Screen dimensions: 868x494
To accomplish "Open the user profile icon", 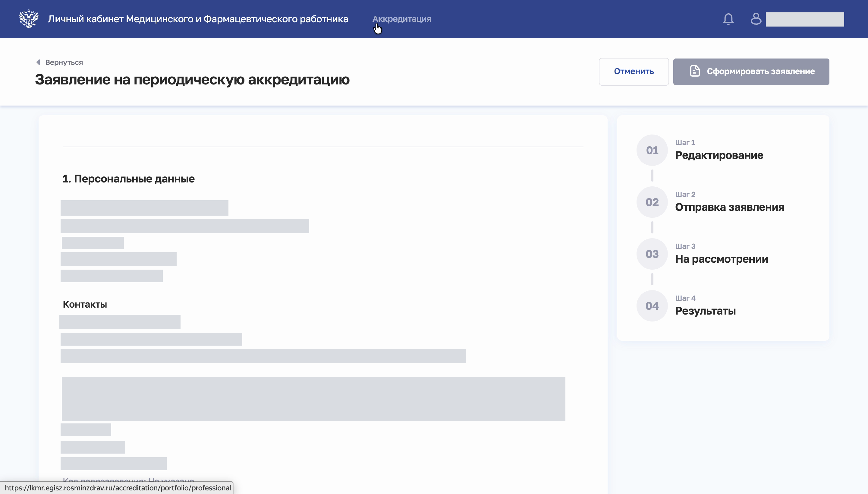I will tap(756, 19).
